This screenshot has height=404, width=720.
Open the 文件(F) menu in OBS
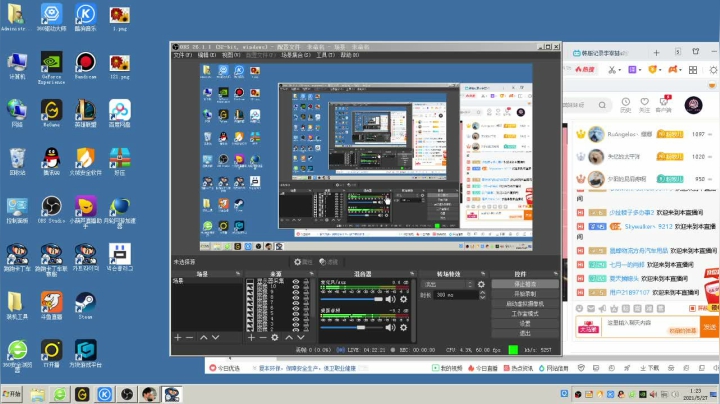coord(182,55)
